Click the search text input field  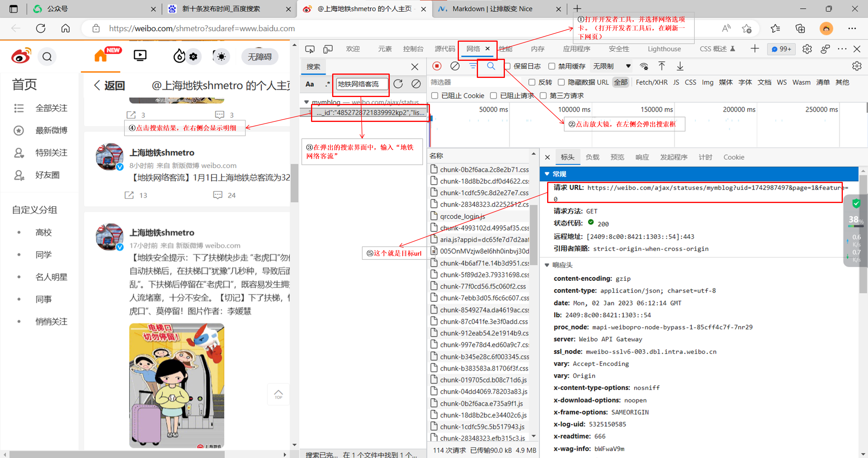tap(362, 84)
